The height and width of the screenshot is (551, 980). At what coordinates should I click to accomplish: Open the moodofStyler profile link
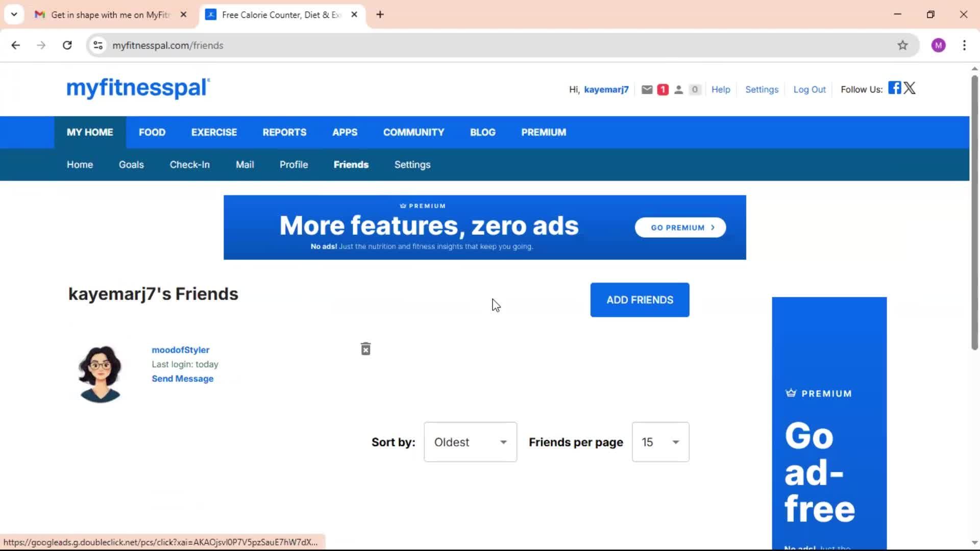pyautogui.click(x=180, y=350)
